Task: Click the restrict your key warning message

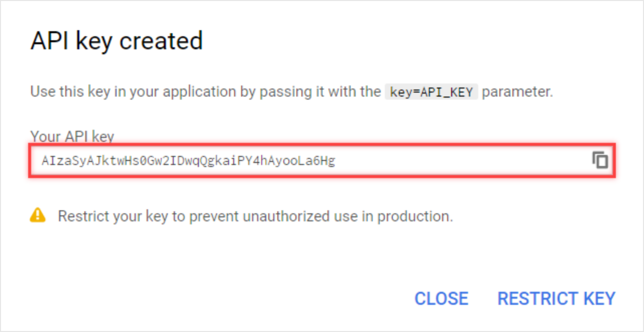Action: (x=255, y=216)
